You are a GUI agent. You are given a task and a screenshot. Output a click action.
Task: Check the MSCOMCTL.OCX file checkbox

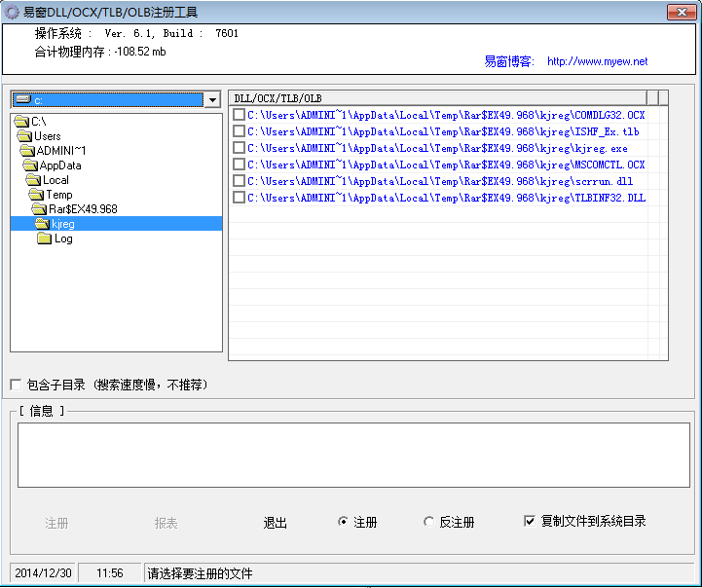240,165
